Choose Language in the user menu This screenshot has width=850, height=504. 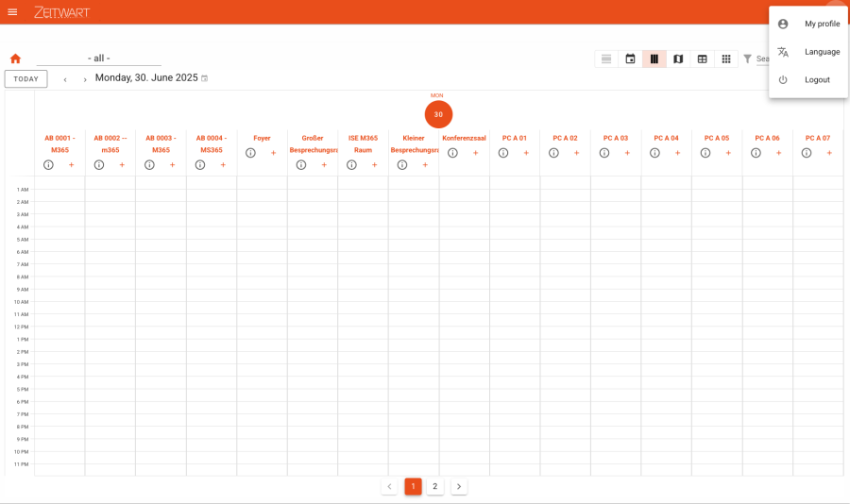(x=821, y=52)
